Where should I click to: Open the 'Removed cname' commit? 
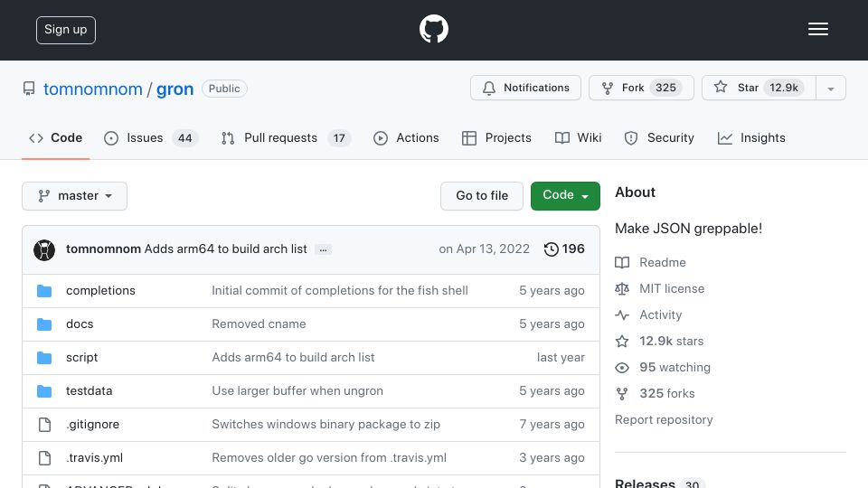[x=259, y=324]
